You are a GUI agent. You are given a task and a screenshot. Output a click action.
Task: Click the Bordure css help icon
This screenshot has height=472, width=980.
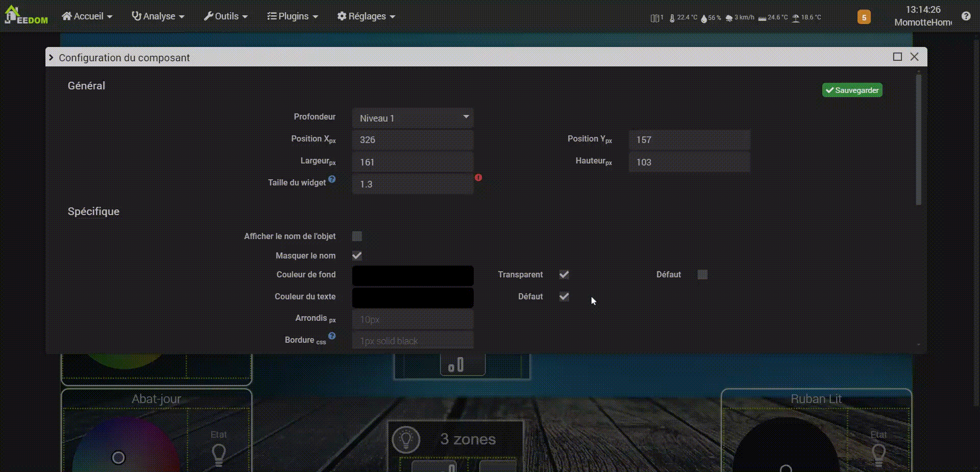pos(332,336)
